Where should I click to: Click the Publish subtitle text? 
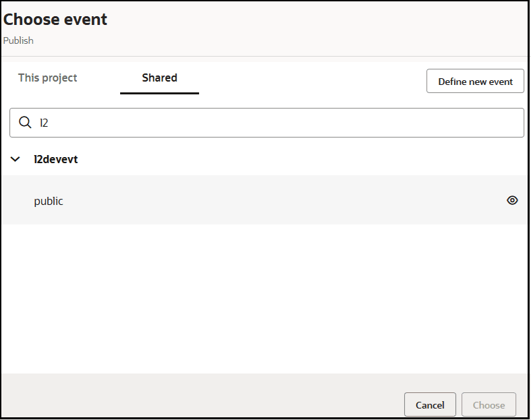(18, 40)
